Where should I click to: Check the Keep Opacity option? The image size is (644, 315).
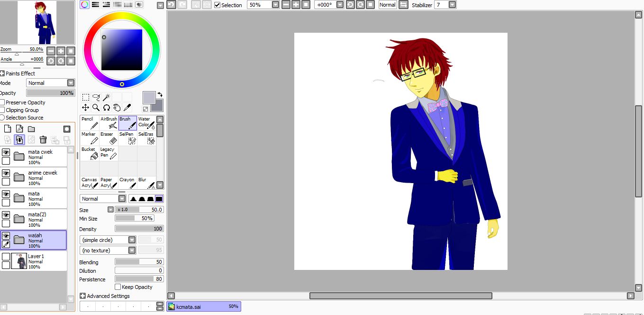click(x=118, y=287)
